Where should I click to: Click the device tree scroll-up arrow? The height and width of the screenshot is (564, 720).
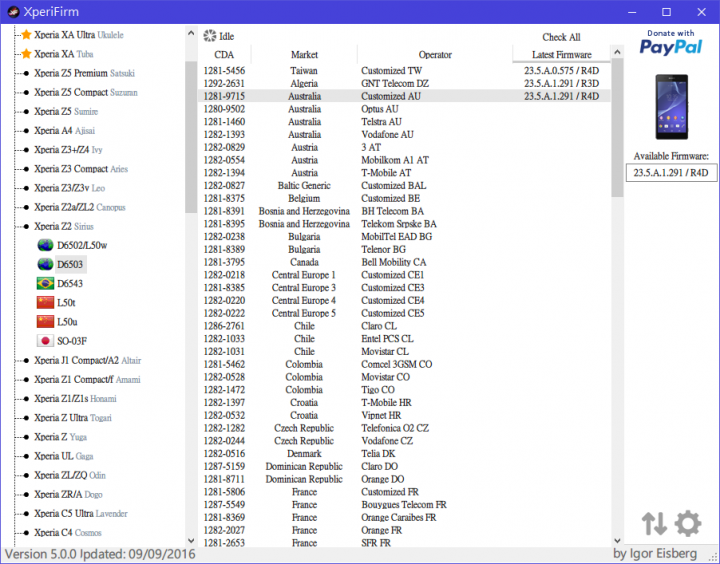click(191, 33)
